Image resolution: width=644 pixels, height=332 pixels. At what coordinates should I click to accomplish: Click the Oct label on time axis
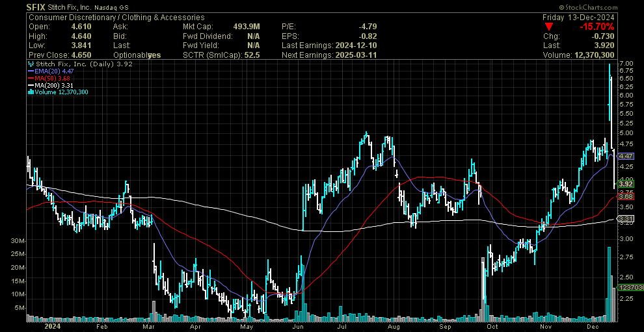(x=492, y=326)
